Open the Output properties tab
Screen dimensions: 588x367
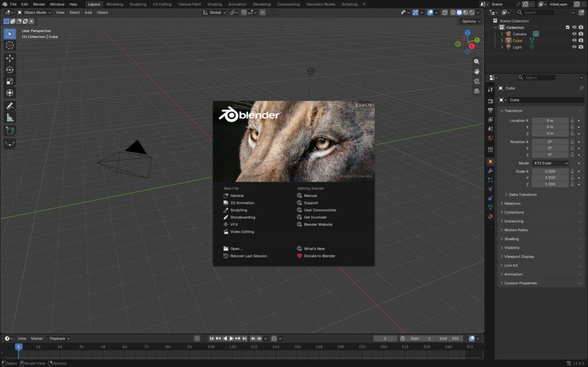490,110
